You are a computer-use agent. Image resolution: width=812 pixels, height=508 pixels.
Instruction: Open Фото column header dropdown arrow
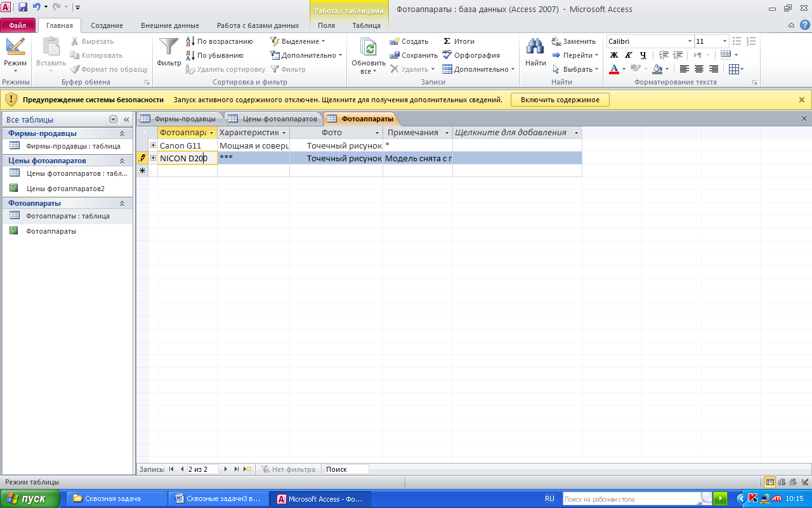pos(377,133)
